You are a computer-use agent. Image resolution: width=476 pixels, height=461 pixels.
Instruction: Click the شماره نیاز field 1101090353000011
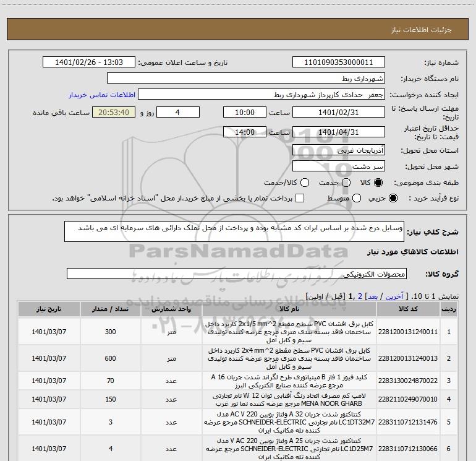point(339,62)
